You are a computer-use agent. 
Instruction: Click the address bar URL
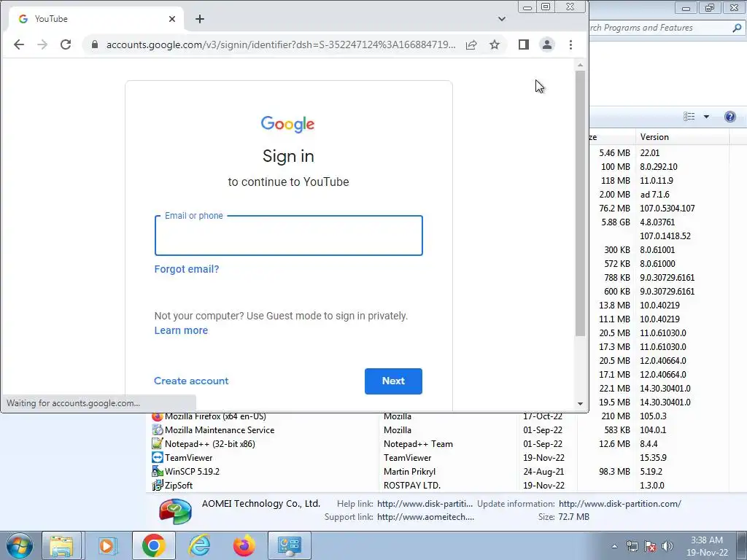point(281,44)
